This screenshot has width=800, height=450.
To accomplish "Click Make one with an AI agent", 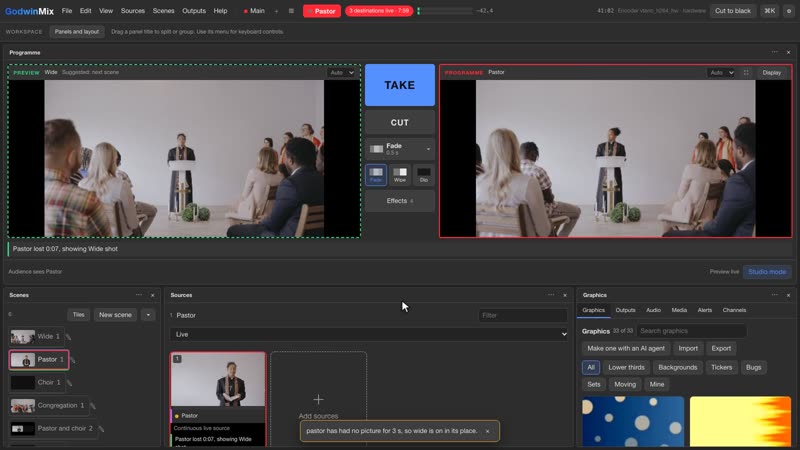I will [x=626, y=348].
